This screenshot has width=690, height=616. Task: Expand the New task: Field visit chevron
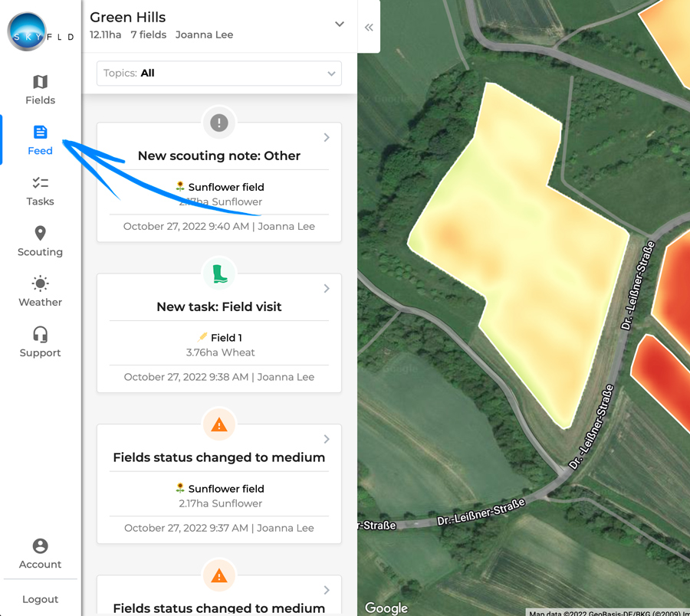click(327, 288)
